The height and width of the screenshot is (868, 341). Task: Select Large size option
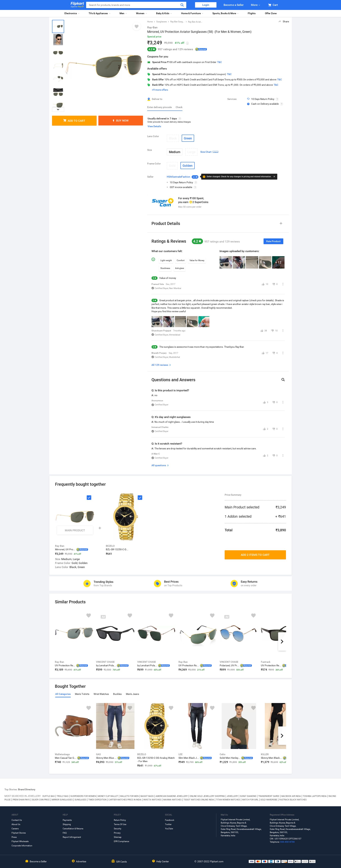click(191, 152)
